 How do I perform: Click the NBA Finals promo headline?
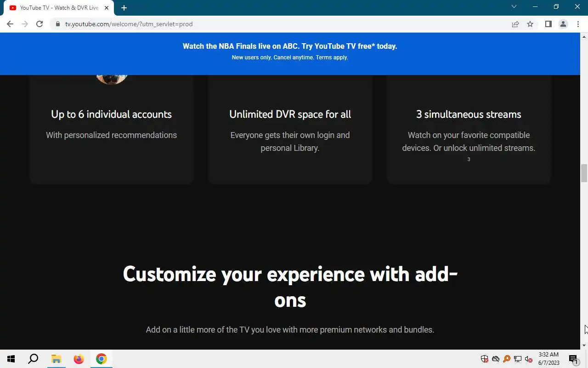(x=290, y=46)
